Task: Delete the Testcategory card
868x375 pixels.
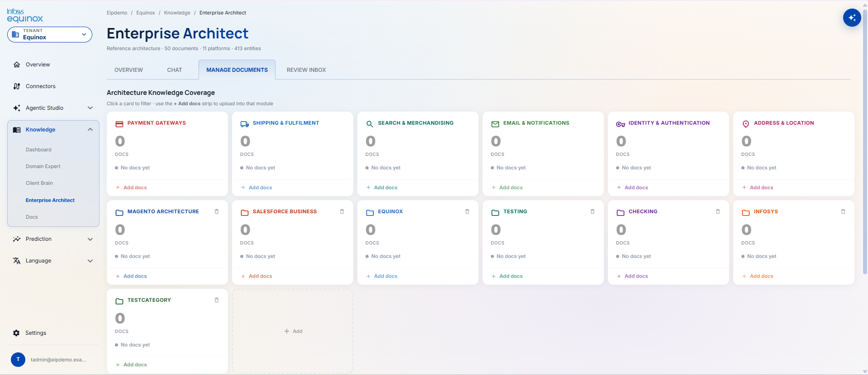Action: click(217, 300)
